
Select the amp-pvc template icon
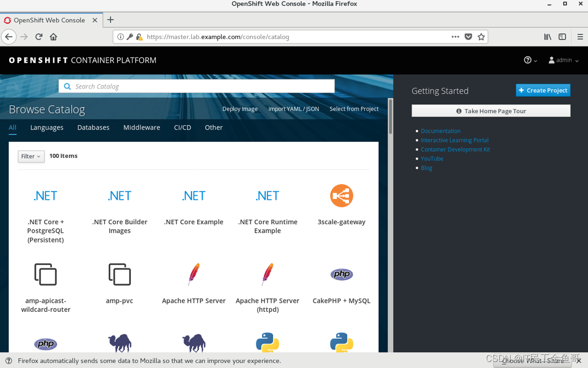[x=120, y=274]
